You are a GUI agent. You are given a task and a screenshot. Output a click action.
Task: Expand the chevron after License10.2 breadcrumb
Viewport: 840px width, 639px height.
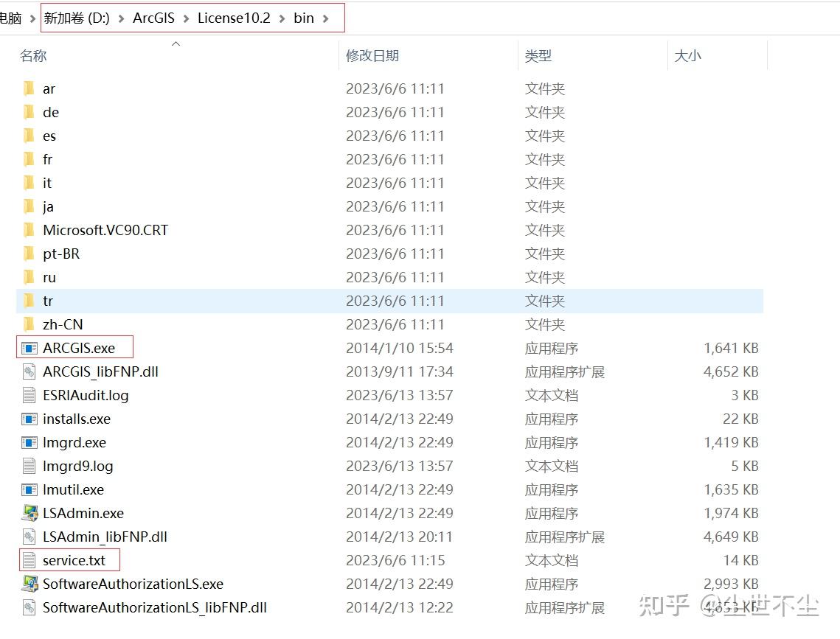coord(282,18)
